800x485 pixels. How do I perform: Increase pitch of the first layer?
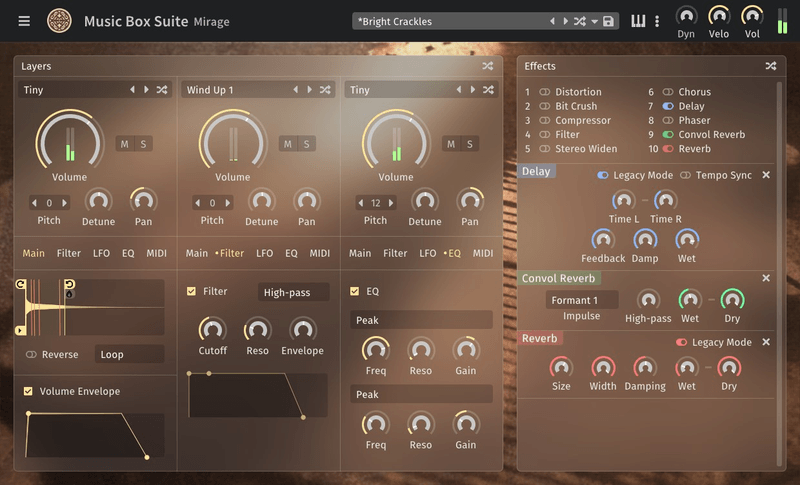[x=65, y=203]
